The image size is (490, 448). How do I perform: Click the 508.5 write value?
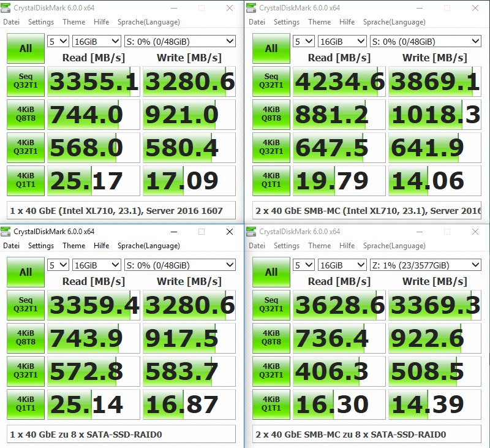click(435, 371)
